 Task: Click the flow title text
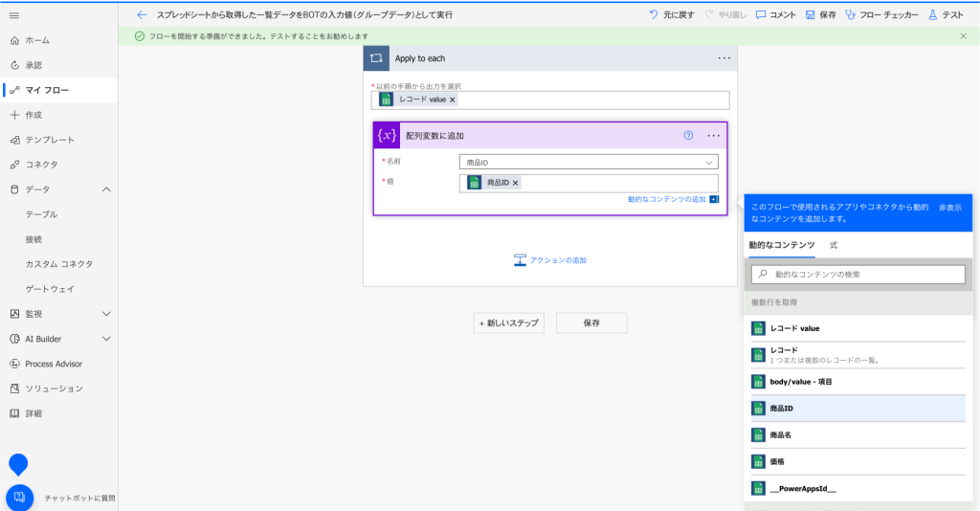304,15
